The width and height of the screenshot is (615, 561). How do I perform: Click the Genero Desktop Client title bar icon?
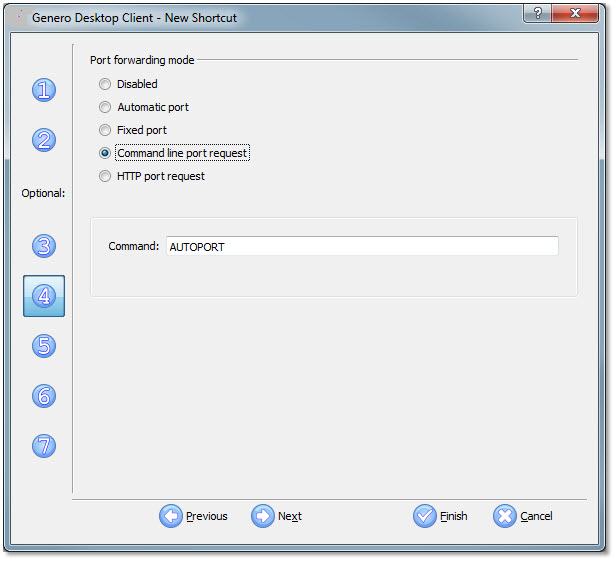coord(18,18)
